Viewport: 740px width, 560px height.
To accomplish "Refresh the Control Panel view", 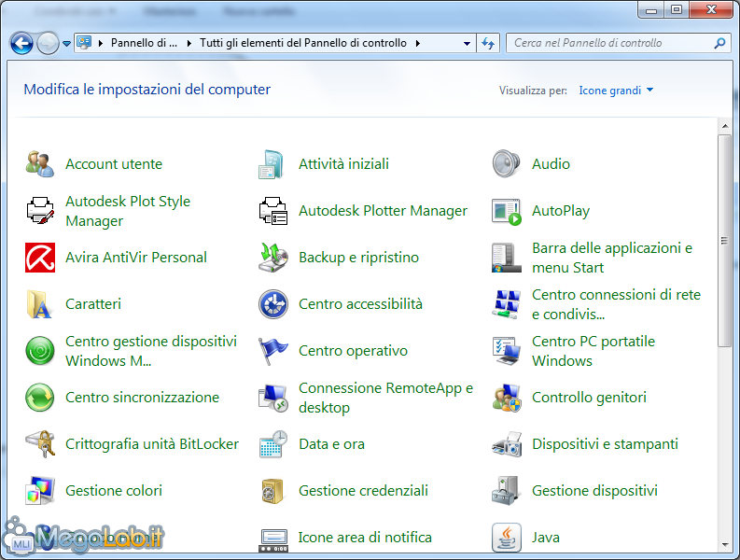I will tap(488, 44).
